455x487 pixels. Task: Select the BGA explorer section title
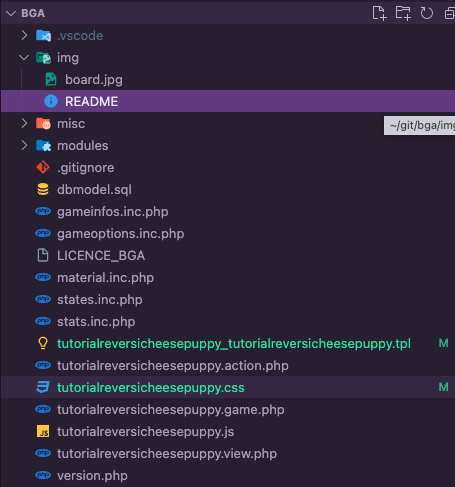coord(33,13)
